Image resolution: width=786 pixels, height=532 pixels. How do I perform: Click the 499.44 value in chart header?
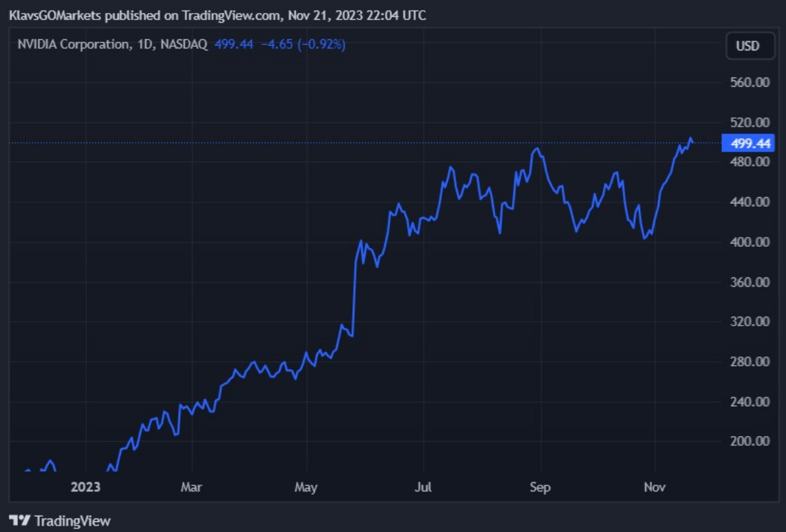(233, 44)
